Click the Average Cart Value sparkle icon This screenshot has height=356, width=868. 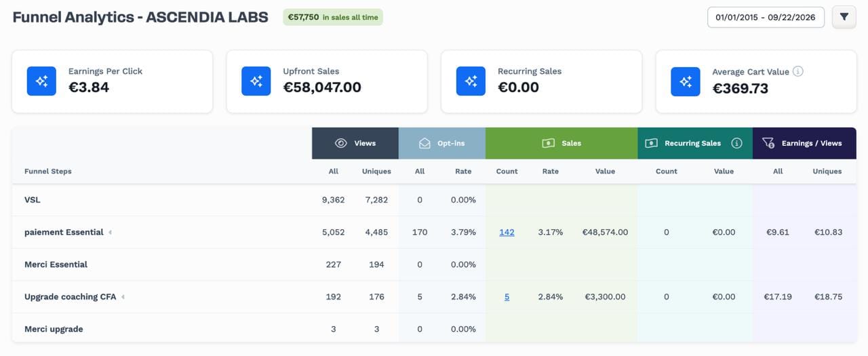(686, 81)
